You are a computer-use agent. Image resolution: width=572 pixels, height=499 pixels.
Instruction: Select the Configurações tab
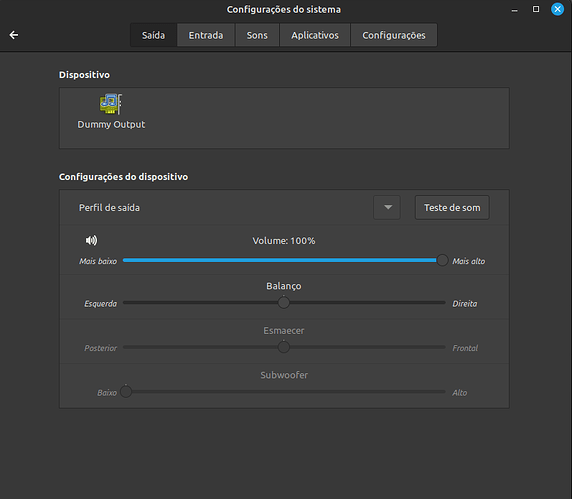click(394, 35)
